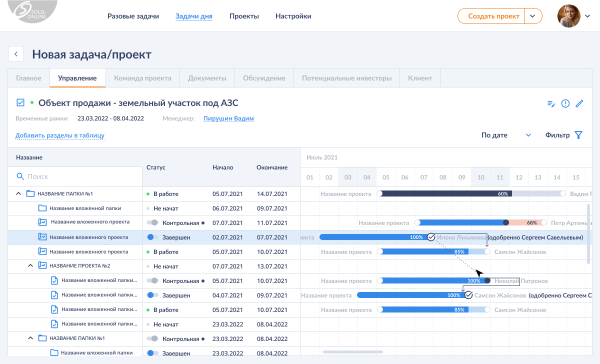
Task: Click the pencil edit icon
Action: pyautogui.click(x=579, y=103)
